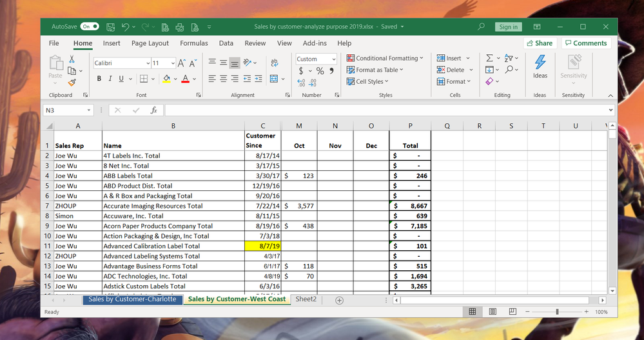Select the Format Painter brush
The image size is (644, 340).
click(72, 83)
